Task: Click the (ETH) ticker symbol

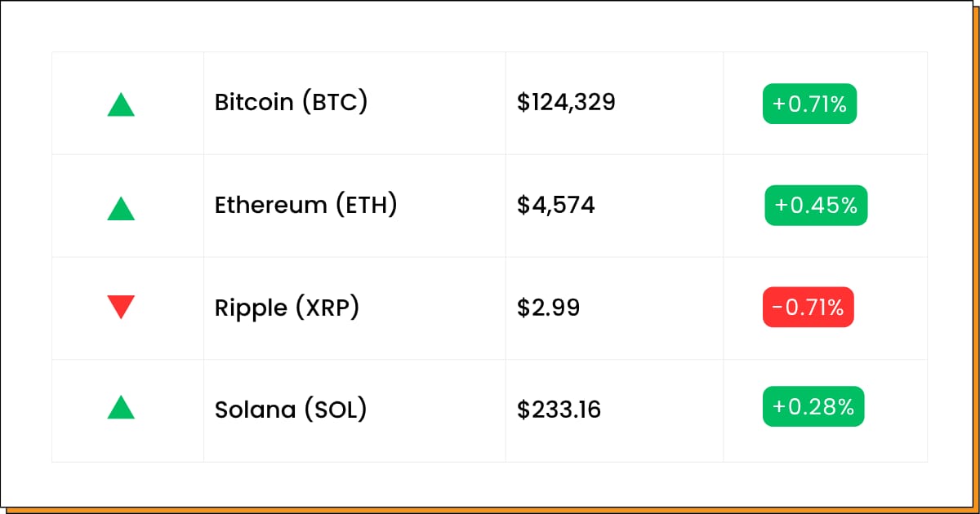Action: click(x=365, y=205)
